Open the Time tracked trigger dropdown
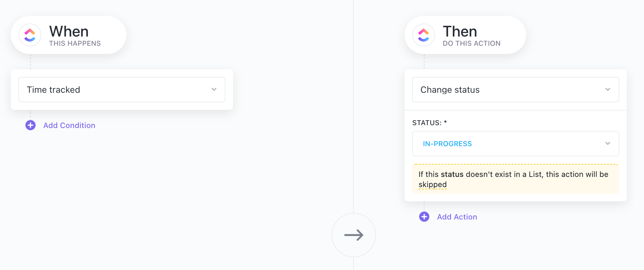This screenshot has width=644, height=270. (122, 89)
